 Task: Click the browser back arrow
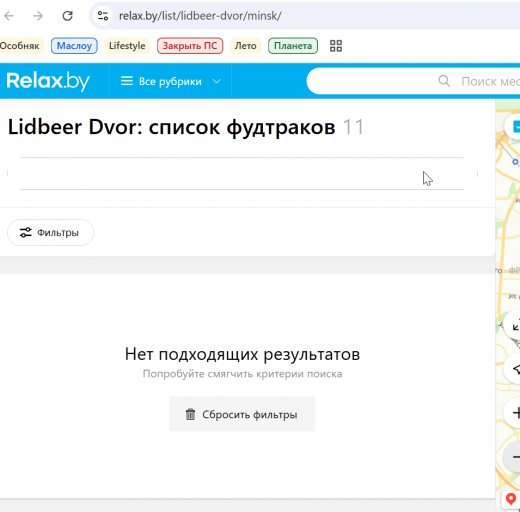coord(9,16)
